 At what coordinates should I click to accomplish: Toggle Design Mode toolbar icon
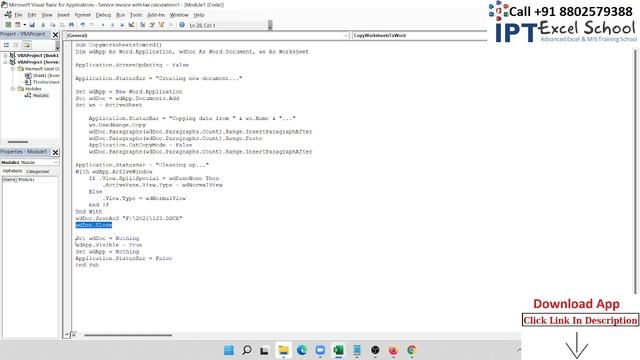(131, 25)
